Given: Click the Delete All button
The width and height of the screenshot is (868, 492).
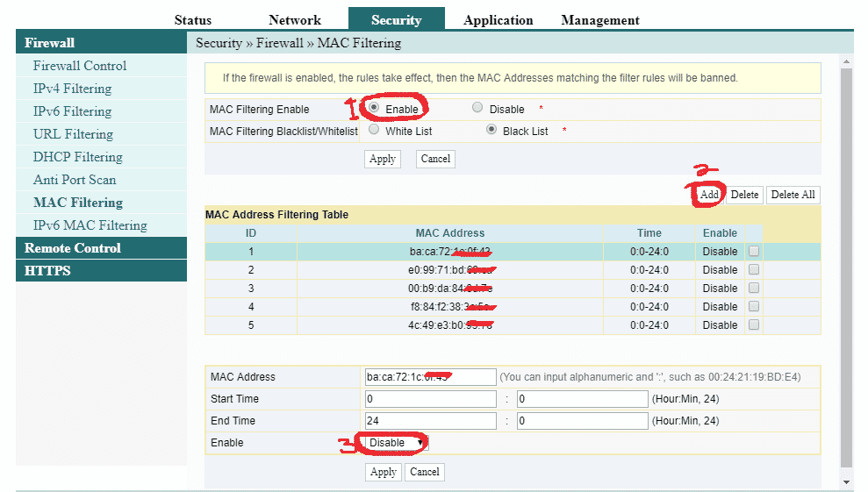Looking at the screenshot, I should point(793,195).
